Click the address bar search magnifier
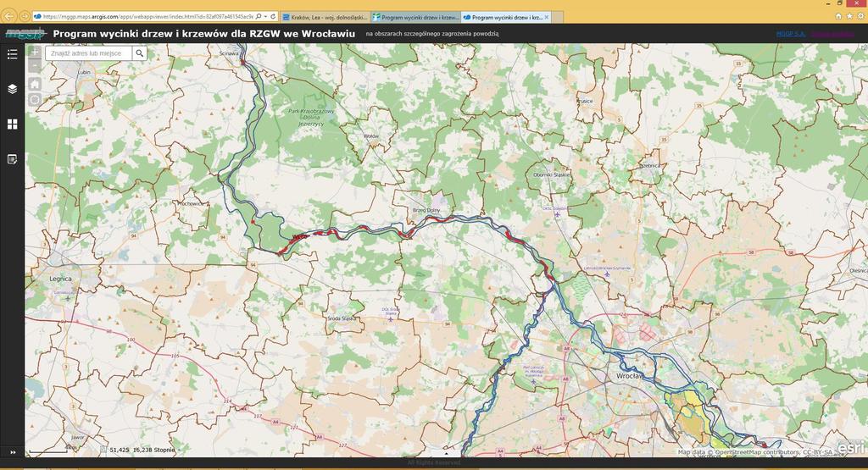Screen dimensions: 868x470 (259, 17)
